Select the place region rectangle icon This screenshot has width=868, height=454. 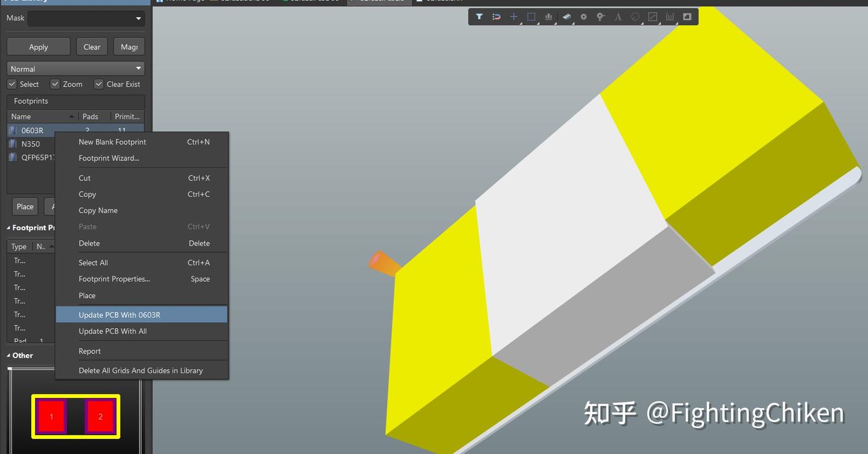coord(687,17)
